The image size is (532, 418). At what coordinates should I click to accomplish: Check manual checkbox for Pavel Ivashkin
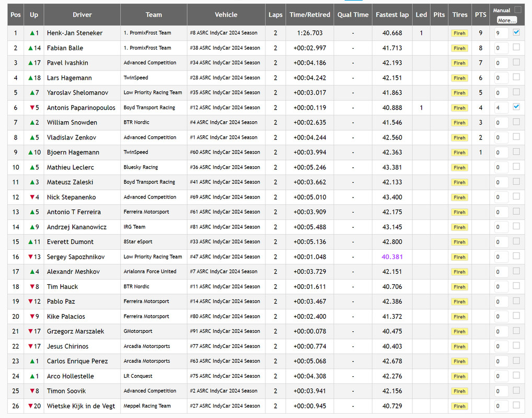coord(516,62)
